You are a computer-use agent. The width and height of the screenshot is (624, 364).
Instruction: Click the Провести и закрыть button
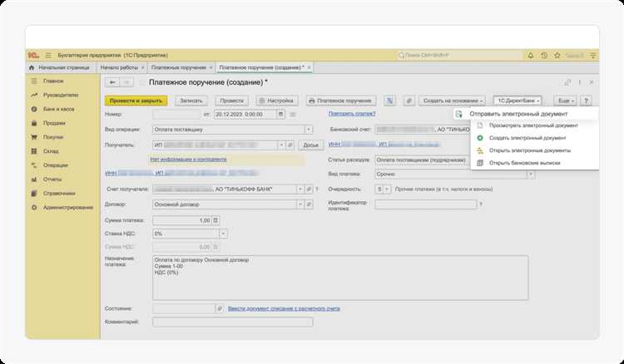[x=136, y=101]
